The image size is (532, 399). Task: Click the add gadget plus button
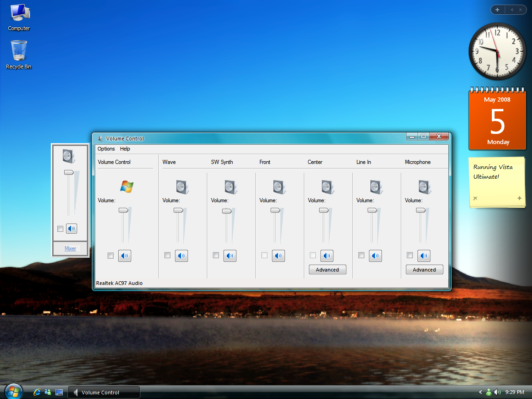(497, 9)
